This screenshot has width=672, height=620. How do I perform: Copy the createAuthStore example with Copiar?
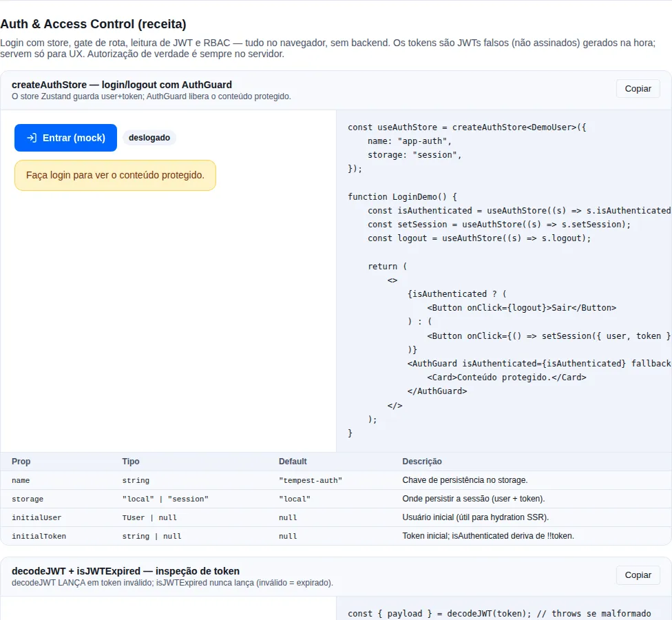[638, 89]
